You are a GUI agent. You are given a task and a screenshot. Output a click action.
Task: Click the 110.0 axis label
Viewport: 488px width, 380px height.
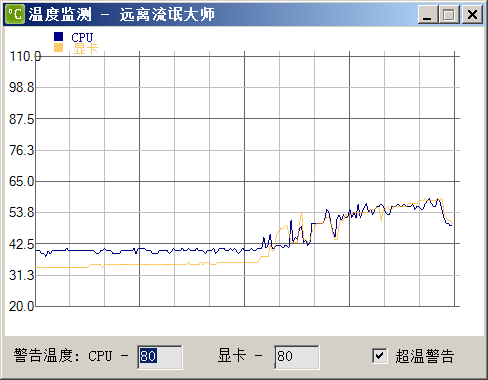(x=25, y=56)
